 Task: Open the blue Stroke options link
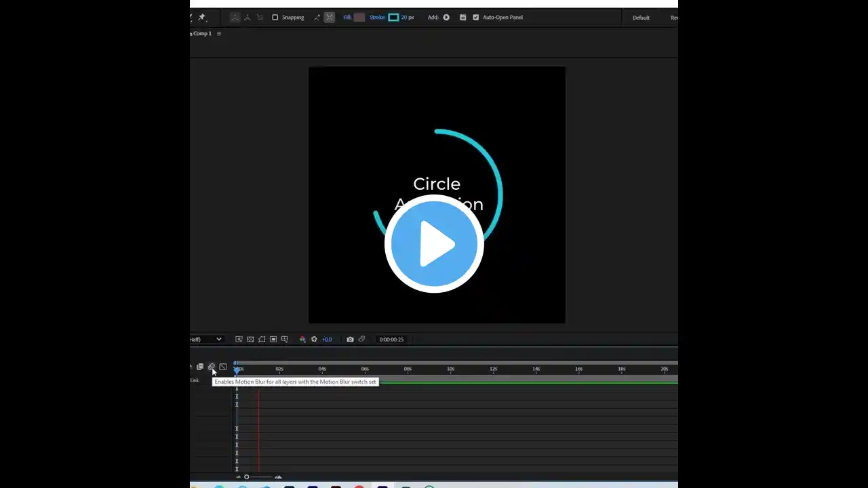(x=377, y=18)
